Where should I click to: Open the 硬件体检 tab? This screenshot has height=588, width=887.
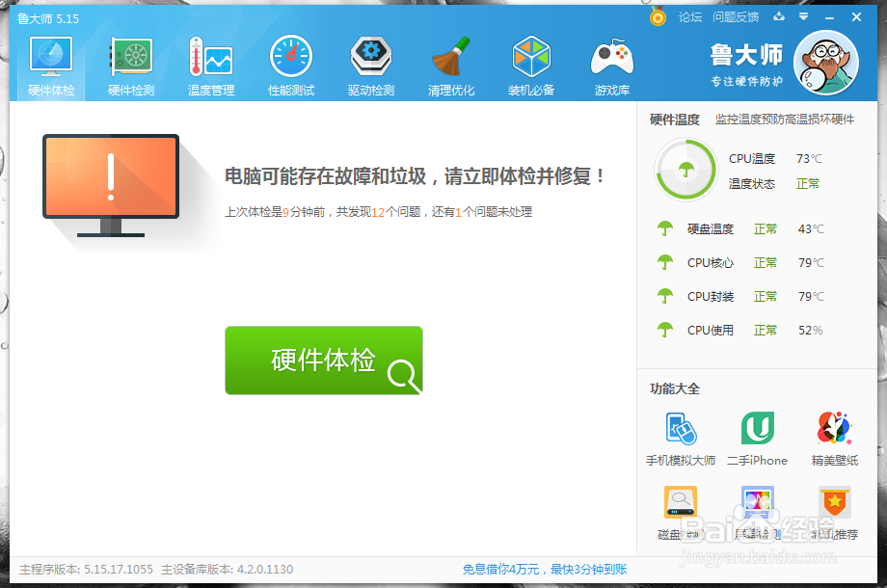(x=51, y=67)
